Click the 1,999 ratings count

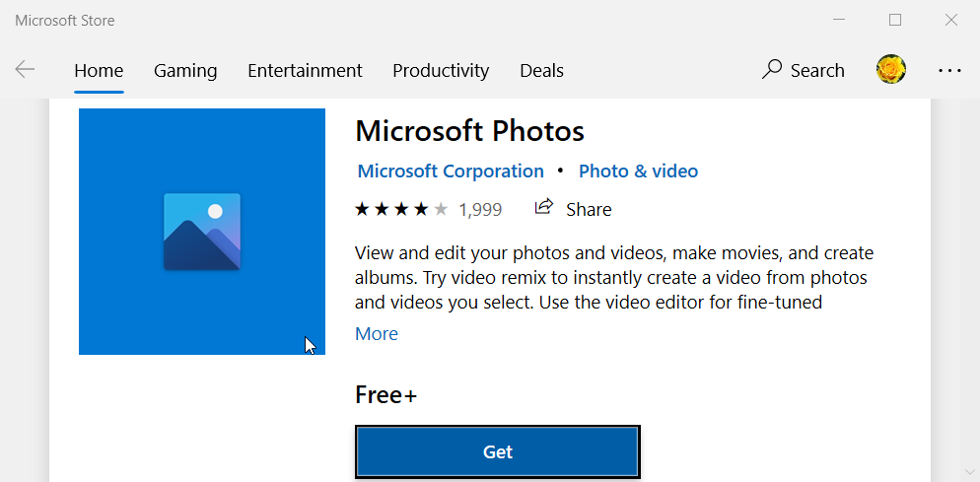(480, 209)
